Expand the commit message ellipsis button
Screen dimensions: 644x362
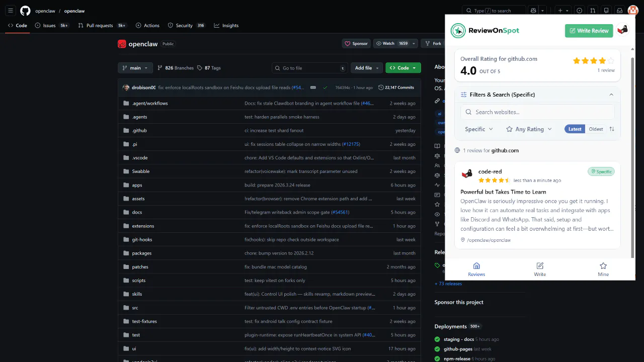pos(313,87)
